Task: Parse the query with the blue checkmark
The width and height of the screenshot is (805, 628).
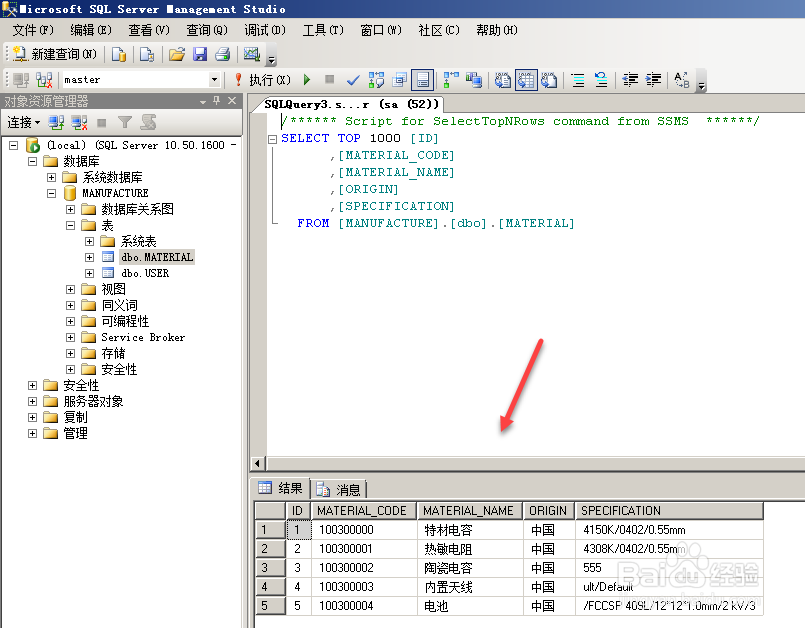Action: click(353, 80)
